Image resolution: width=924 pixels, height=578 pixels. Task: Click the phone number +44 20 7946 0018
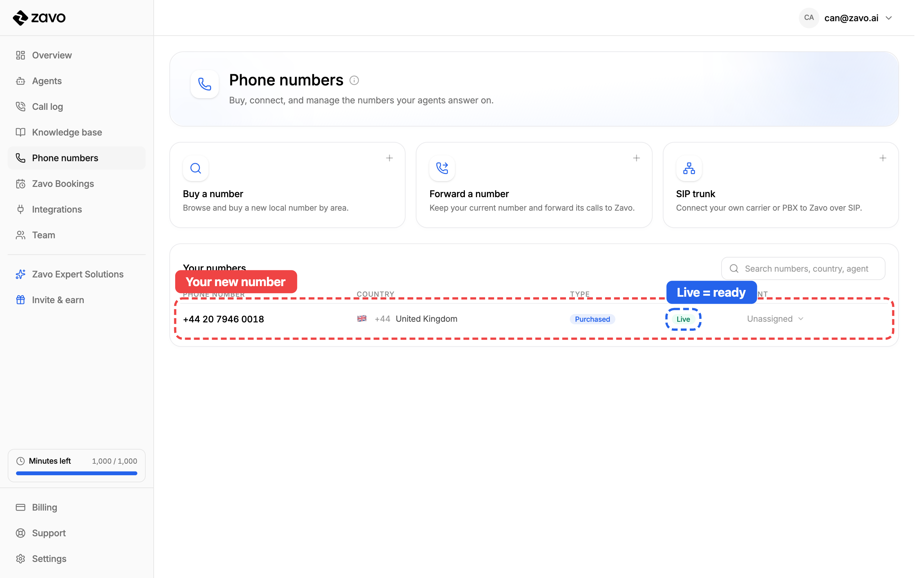(x=223, y=319)
